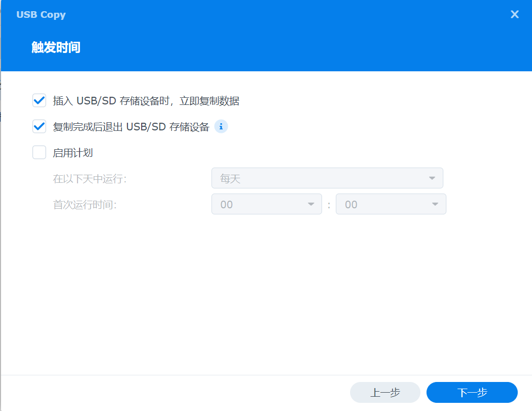Select the 触发时间 heading text
This screenshot has width=532, height=411.
tap(56, 47)
